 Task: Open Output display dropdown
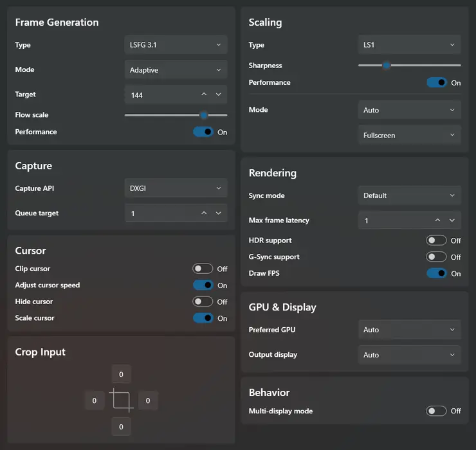coord(410,355)
